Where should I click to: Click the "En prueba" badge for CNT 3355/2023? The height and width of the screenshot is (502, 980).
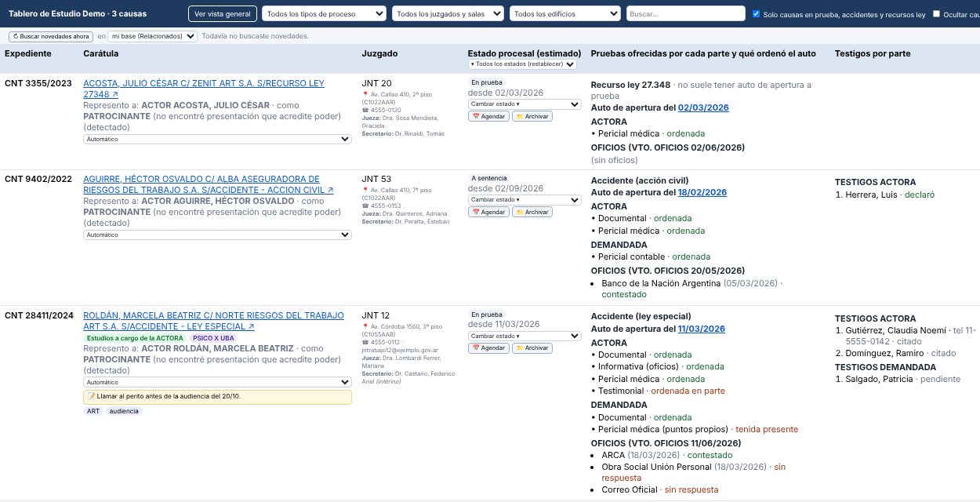tap(487, 82)
